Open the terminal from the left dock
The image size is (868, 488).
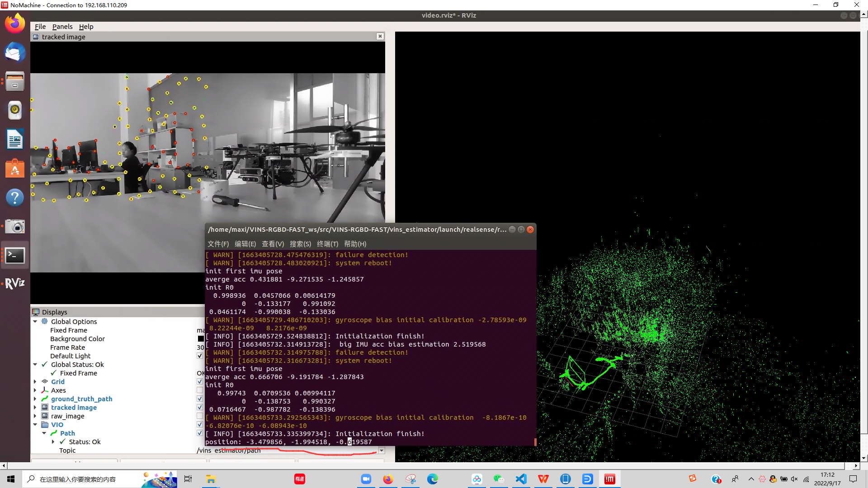[15, 255]
